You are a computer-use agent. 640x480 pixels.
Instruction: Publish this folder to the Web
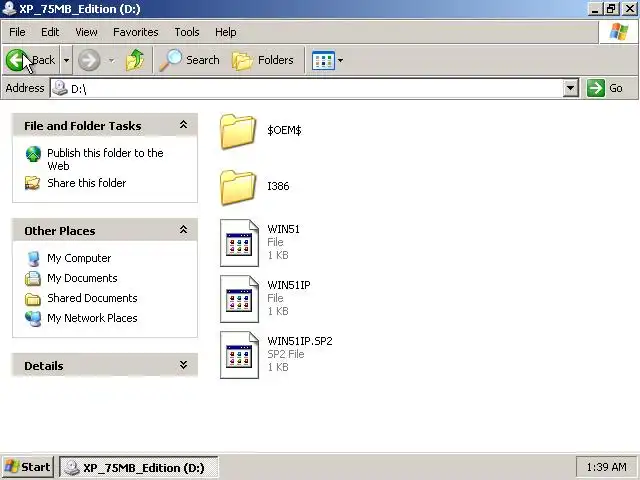coord(105,159)
